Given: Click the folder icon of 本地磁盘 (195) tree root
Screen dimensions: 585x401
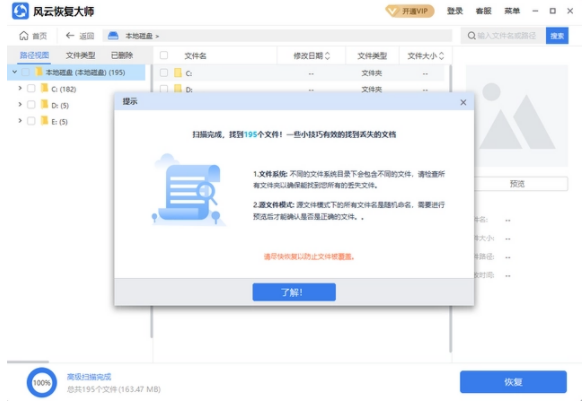Looking at the screenshot, I should tap(39, 72).
